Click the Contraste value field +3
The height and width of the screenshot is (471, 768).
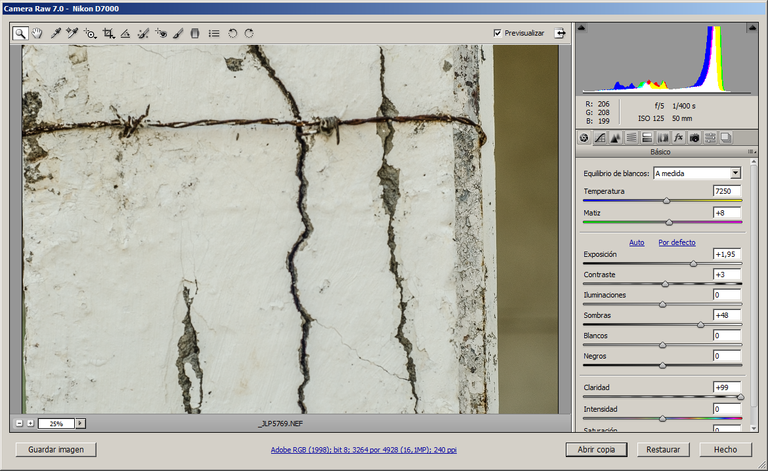(x=727, y=274)
